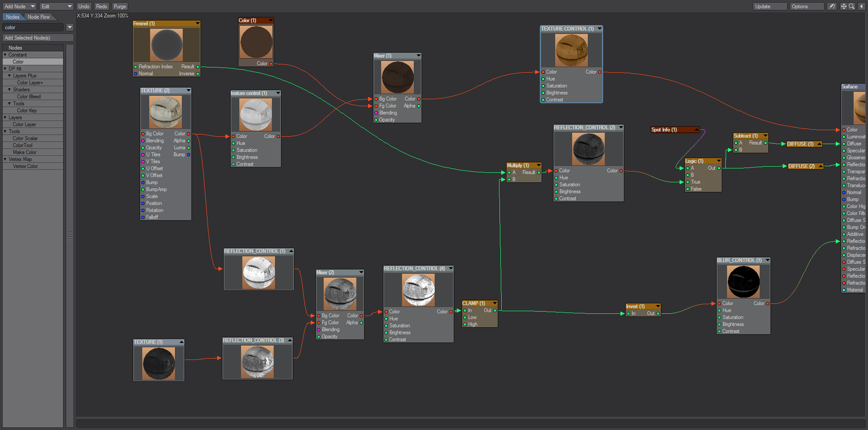868x430 pixels.
Task: Open the Add Node dropdown
Action: click(x=20, y=7)
